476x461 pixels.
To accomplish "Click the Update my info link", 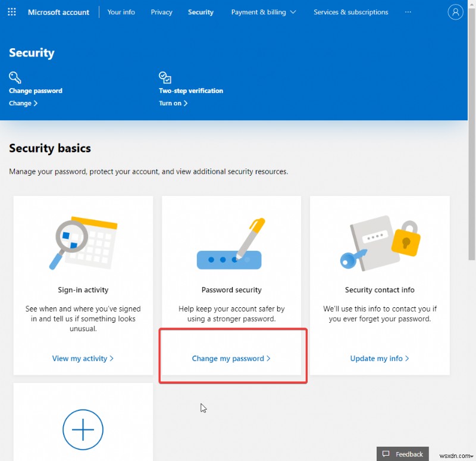I will tap(380, 359).
